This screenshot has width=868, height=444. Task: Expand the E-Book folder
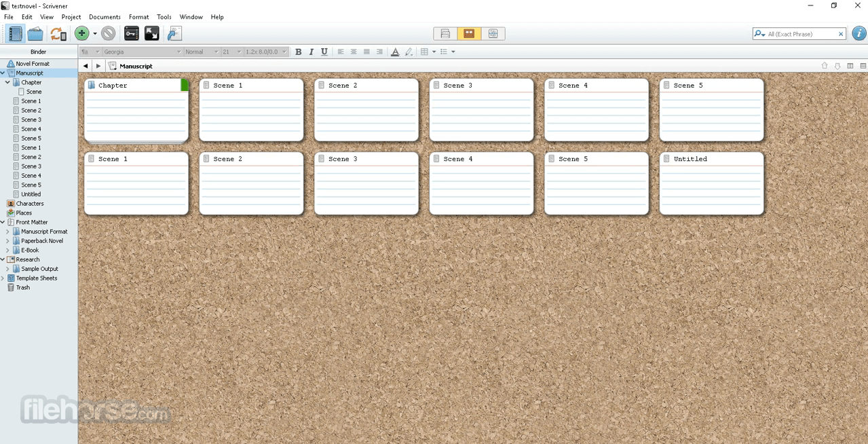tap(7, 250)
